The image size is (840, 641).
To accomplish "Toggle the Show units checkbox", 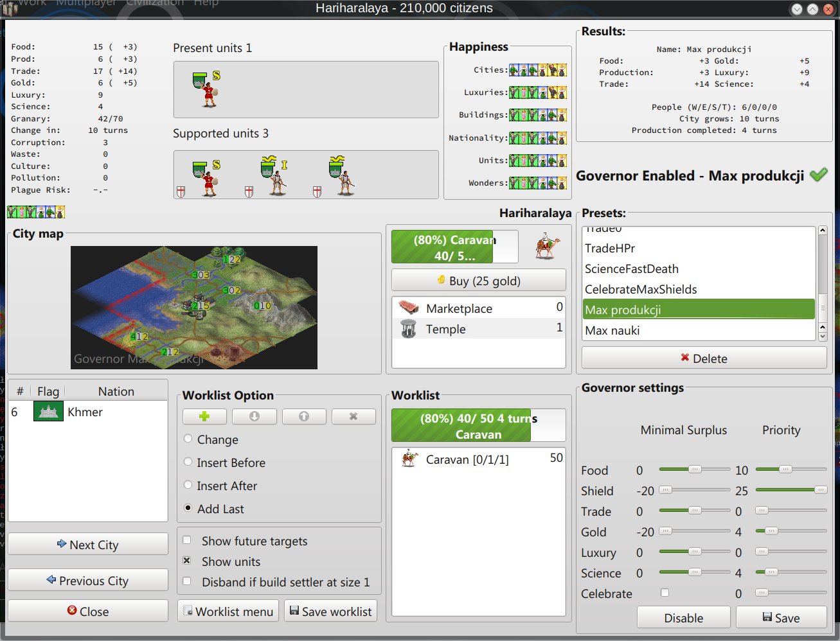I will (x=187, y=561).
